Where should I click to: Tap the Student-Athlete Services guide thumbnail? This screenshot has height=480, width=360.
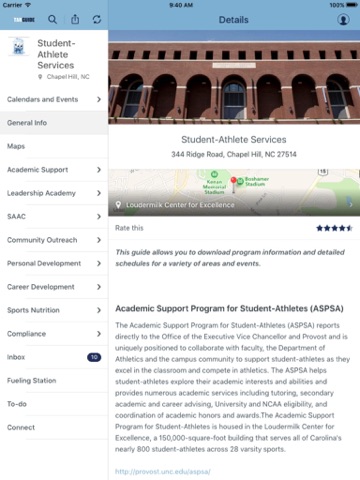tap(19, 46)
